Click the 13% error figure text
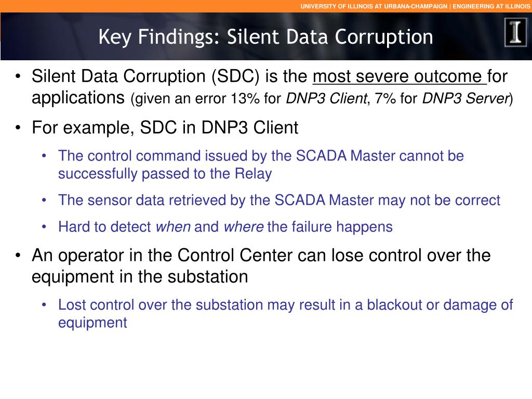Image resolution: width=532 pixels, height=399 pixels. pos(245,99)
